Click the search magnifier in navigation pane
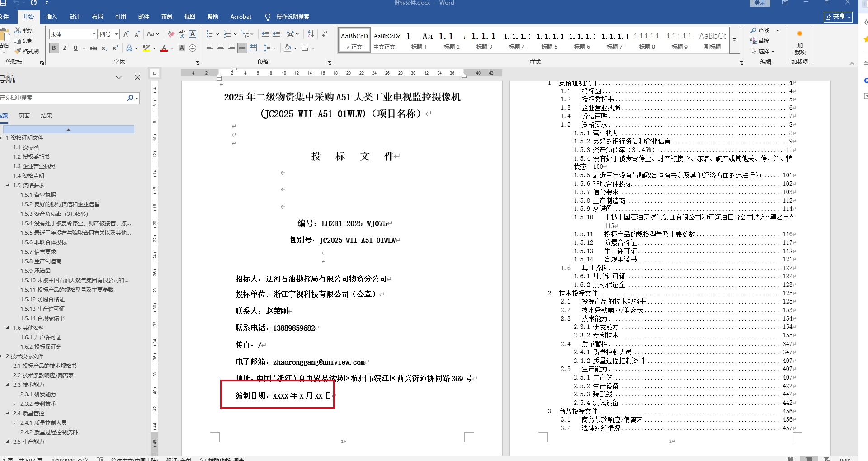868x461 pixels. coord(130,98)
